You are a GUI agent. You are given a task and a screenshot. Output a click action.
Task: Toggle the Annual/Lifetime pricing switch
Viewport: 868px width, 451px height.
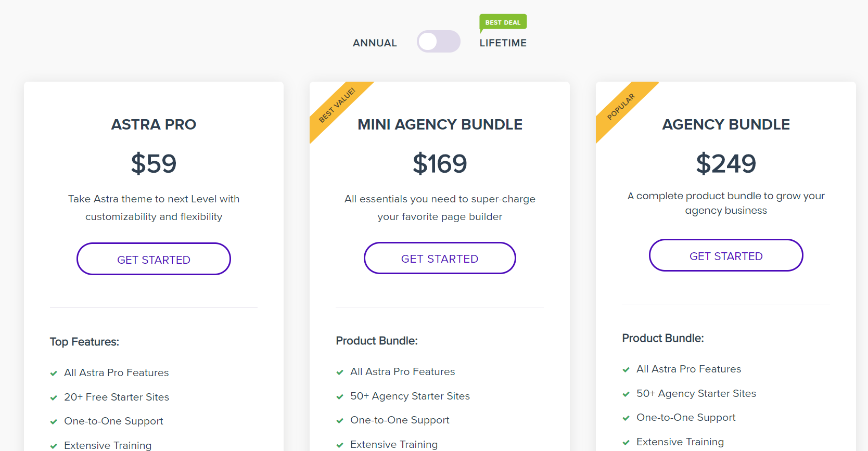click(438, 42)
